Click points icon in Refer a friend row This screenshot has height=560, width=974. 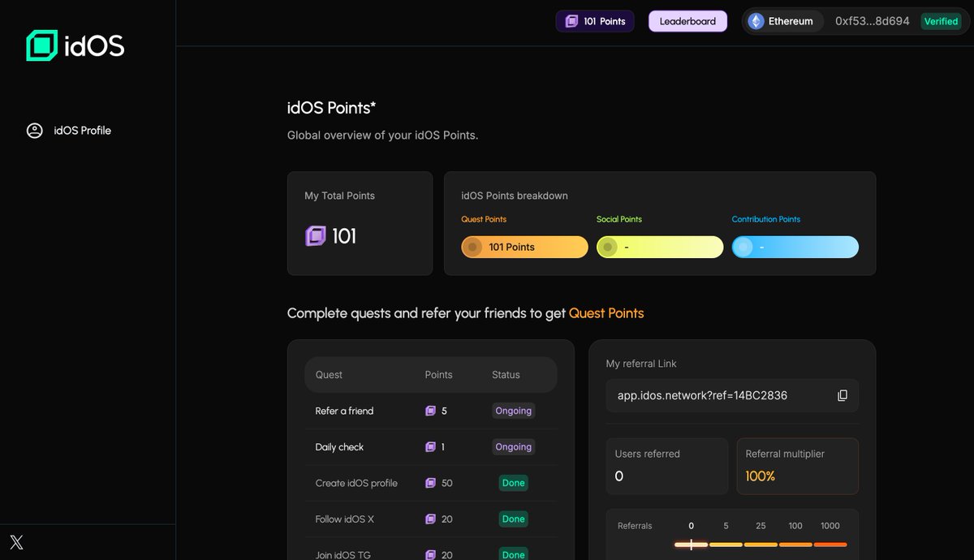[430, 411]
